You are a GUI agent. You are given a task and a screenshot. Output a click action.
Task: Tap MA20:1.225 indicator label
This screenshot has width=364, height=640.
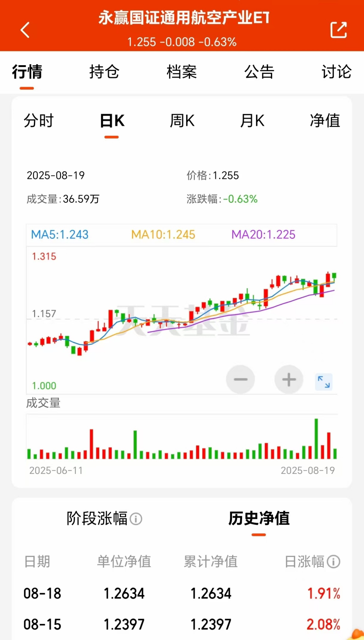tap(263, 235)
